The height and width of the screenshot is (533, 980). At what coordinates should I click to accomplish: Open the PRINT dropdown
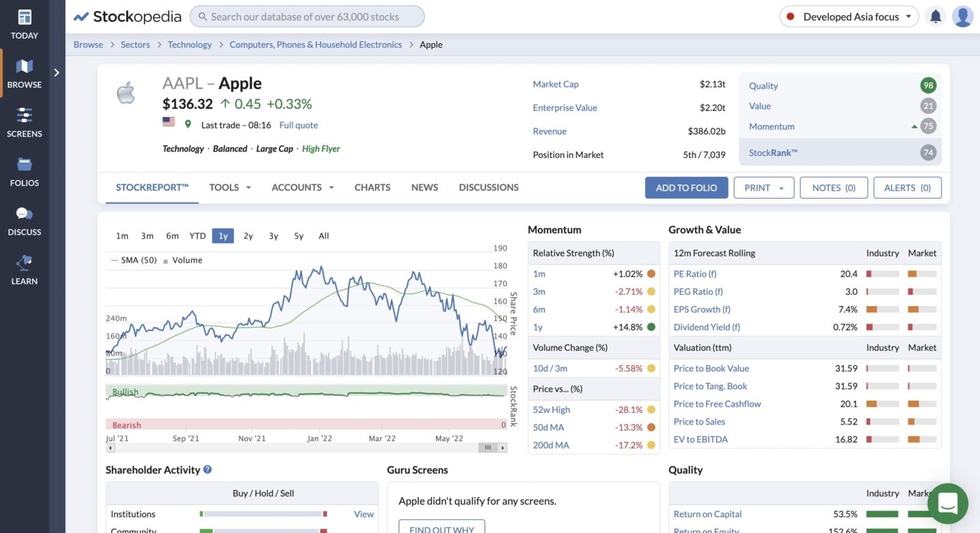point(763,187)
